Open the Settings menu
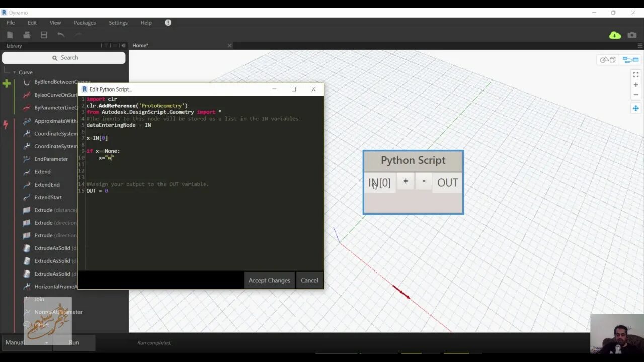Viewport: 644px width, 362px height. coord(118,23)
